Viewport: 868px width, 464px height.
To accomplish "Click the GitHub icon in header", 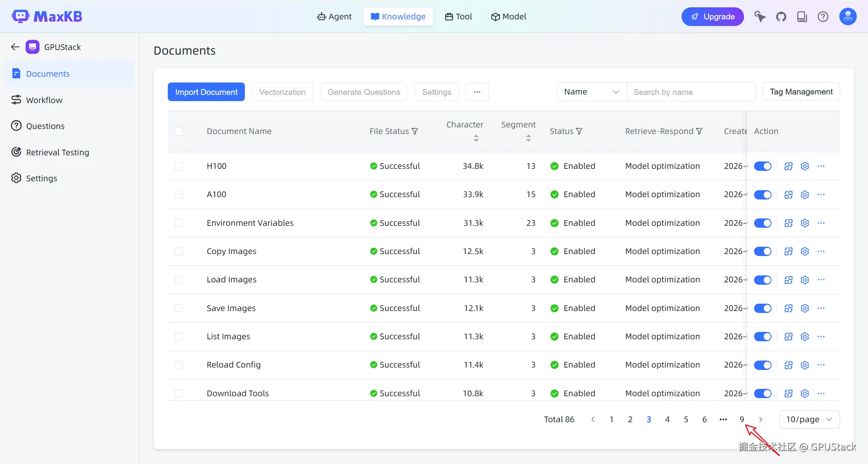I will point(781,17).
